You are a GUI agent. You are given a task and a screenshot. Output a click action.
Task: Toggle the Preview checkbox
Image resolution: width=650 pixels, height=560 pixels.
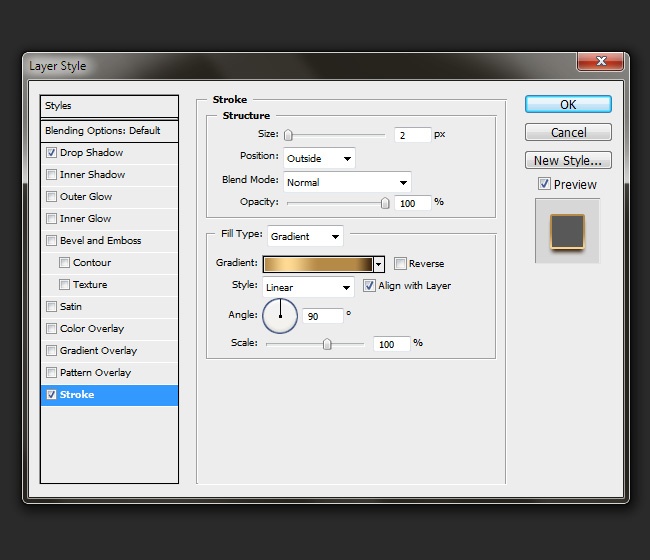(x=544, y=184)
